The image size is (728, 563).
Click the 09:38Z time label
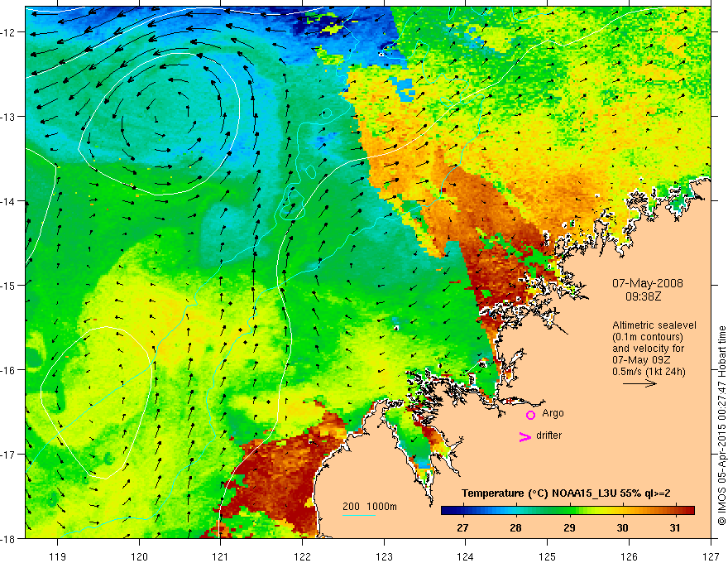(x=643, y=296)
